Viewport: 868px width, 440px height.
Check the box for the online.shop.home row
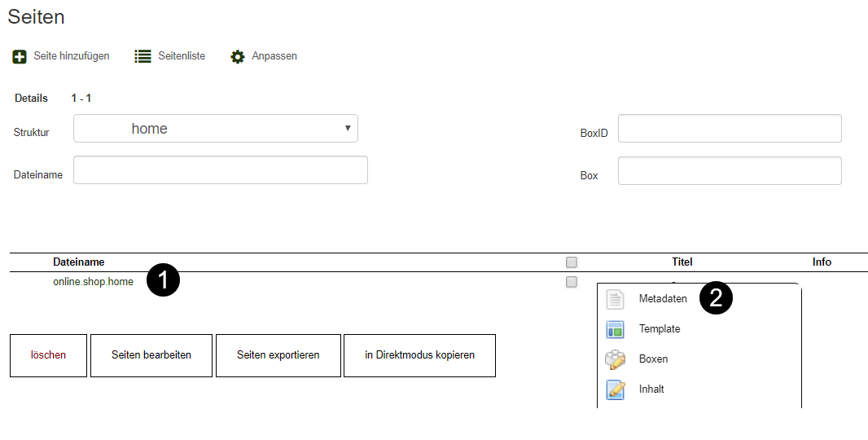click(572, 282)
